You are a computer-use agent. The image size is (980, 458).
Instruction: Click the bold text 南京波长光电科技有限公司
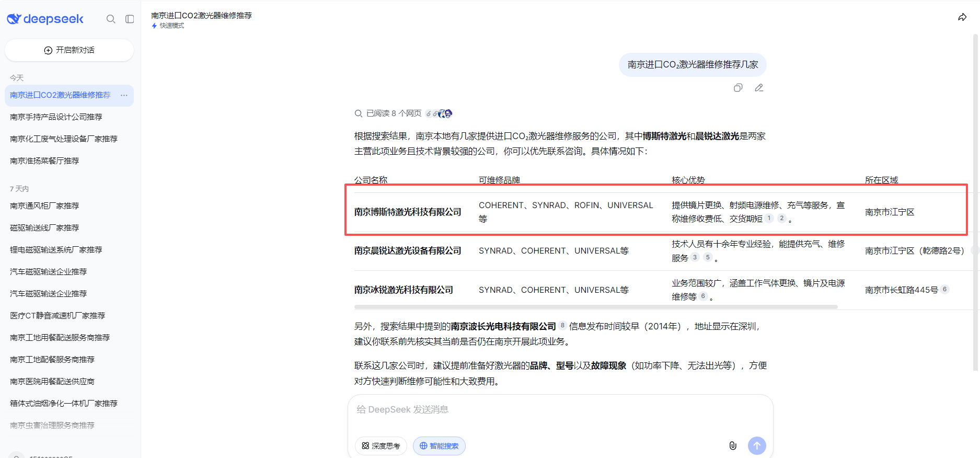[x=503, y=326]
